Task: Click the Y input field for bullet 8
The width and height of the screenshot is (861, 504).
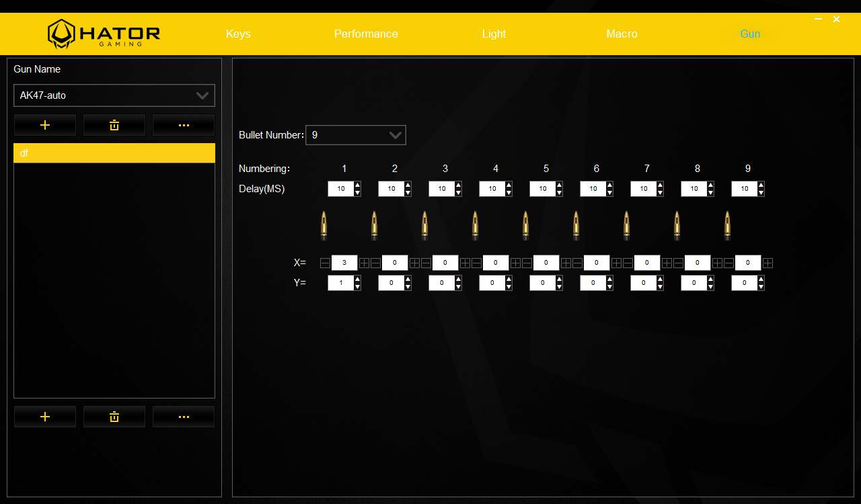Action: [x=694, y=283]
